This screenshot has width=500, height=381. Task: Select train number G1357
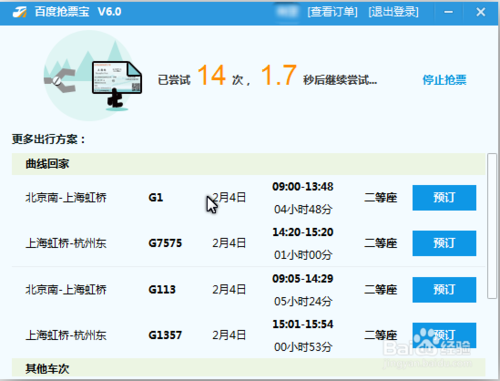coord(165,335)
